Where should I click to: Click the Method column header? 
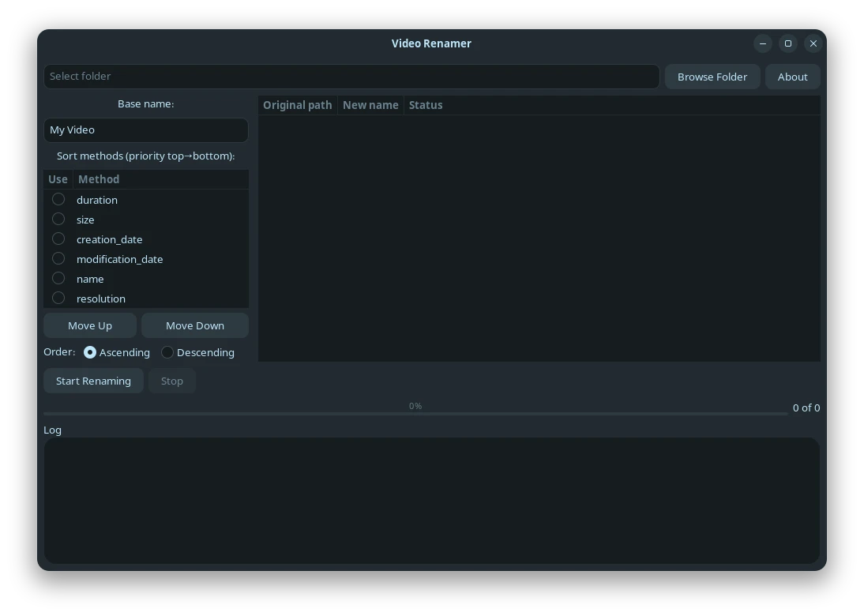98,178
